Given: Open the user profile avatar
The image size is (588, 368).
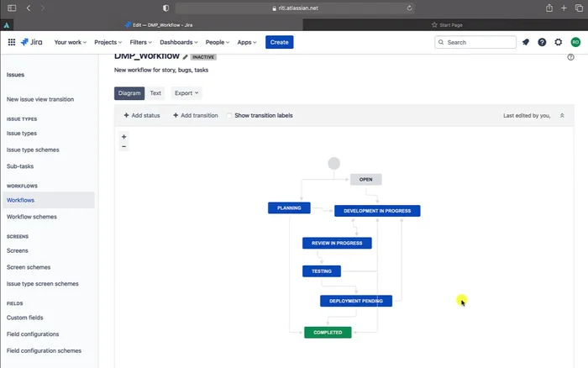Looking at the screenshot, I should click(575, 42).
